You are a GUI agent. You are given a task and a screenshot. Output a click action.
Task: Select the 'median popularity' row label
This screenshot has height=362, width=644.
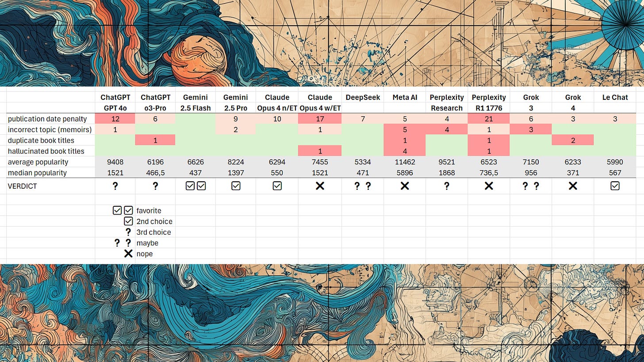click(x=36, y=173)
